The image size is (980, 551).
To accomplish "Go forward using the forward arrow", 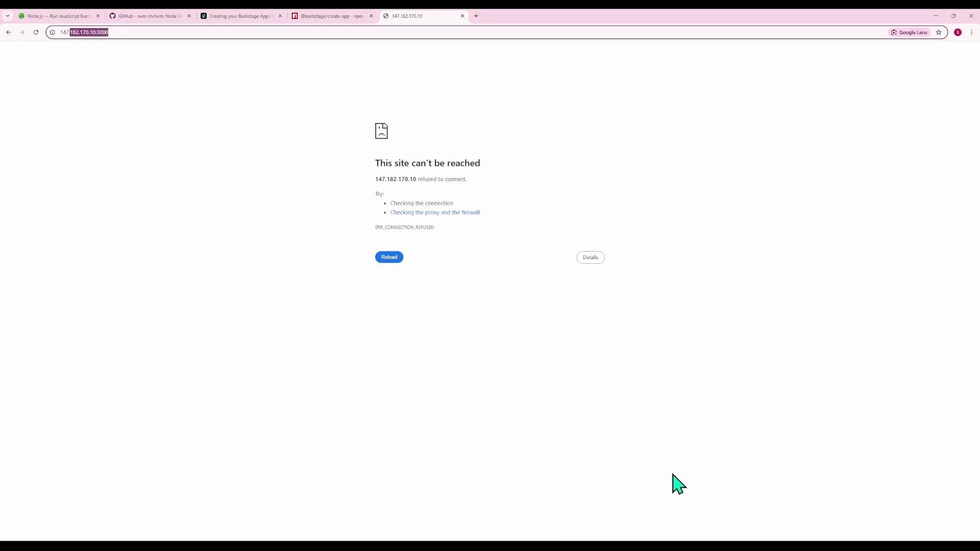I will coord(22,32).
